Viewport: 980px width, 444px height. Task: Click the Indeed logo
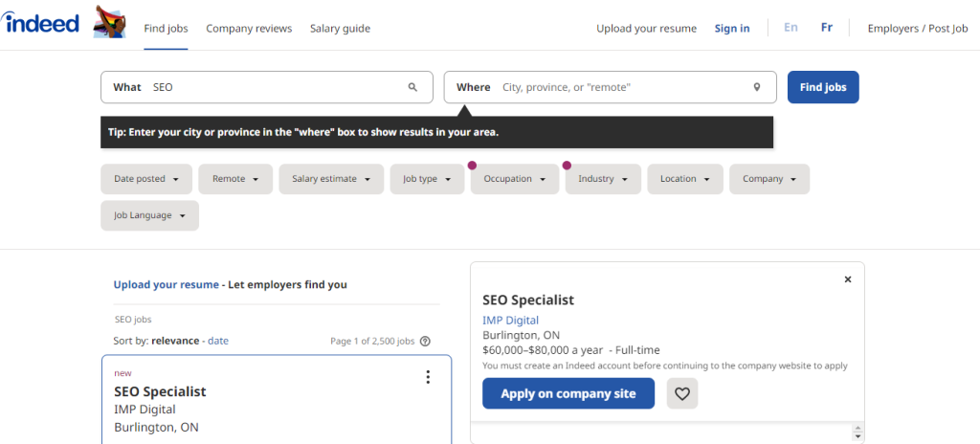click(x=40, y=23)
